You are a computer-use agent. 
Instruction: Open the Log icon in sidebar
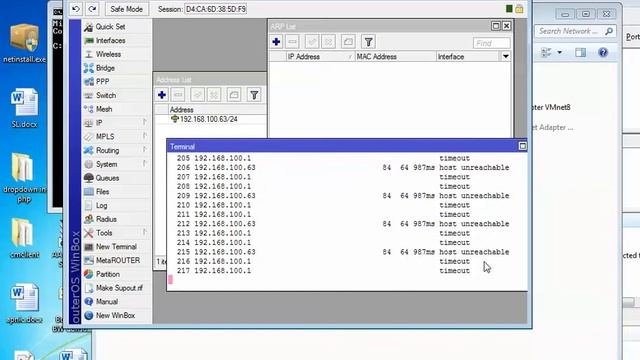point(89,205)
